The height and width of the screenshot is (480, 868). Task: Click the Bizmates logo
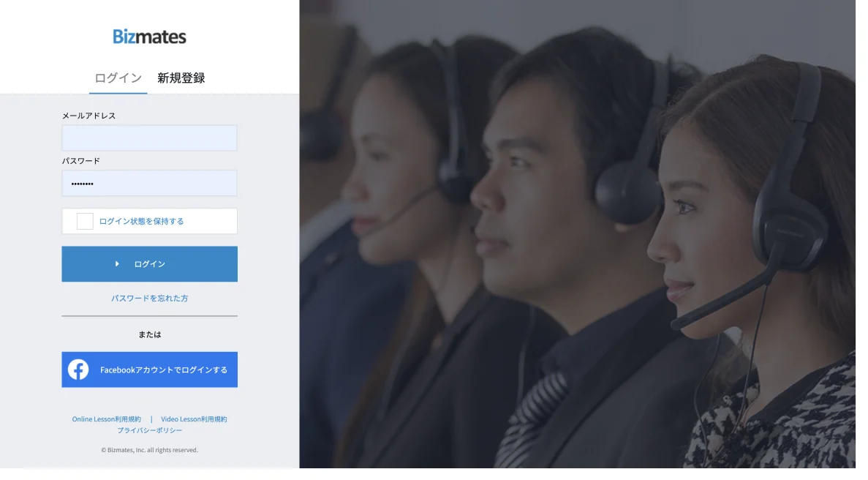point(149,37)
